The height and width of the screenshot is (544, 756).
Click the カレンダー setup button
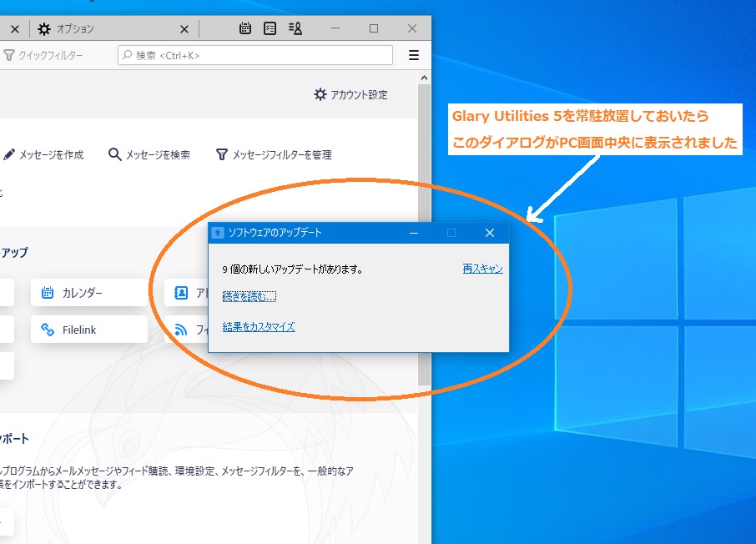click(89, 293)
